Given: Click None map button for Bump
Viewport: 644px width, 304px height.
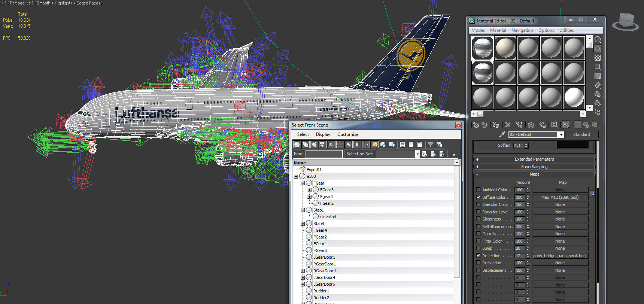Looking at the screenshot, I should click(560, 248).
